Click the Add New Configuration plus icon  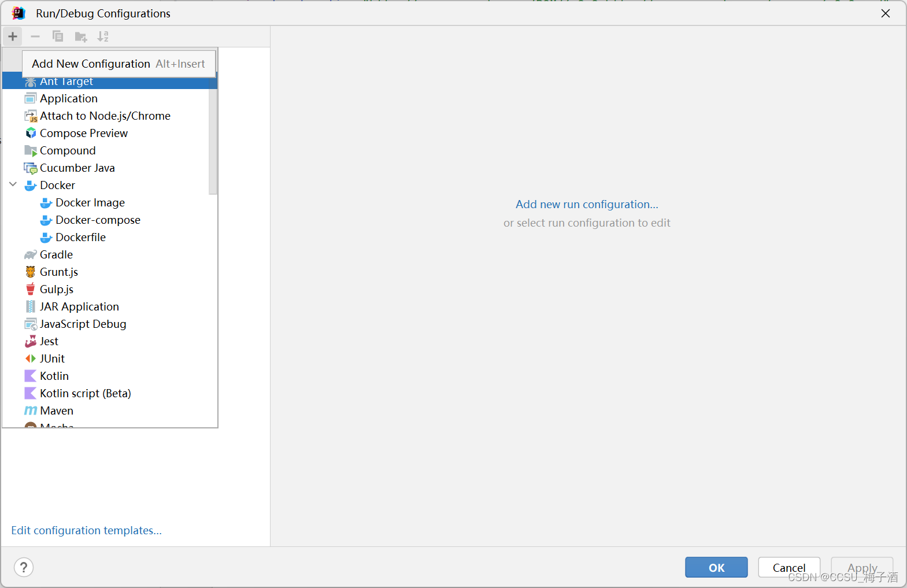[13, 36]
